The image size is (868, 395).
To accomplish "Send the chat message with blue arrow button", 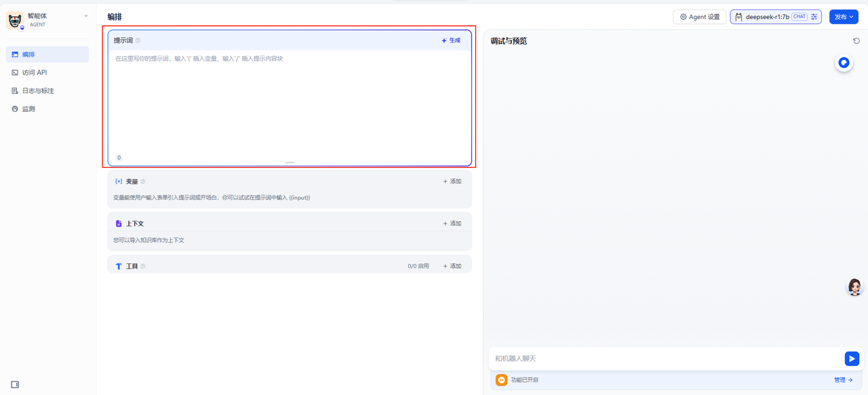I will click(852, 358).
